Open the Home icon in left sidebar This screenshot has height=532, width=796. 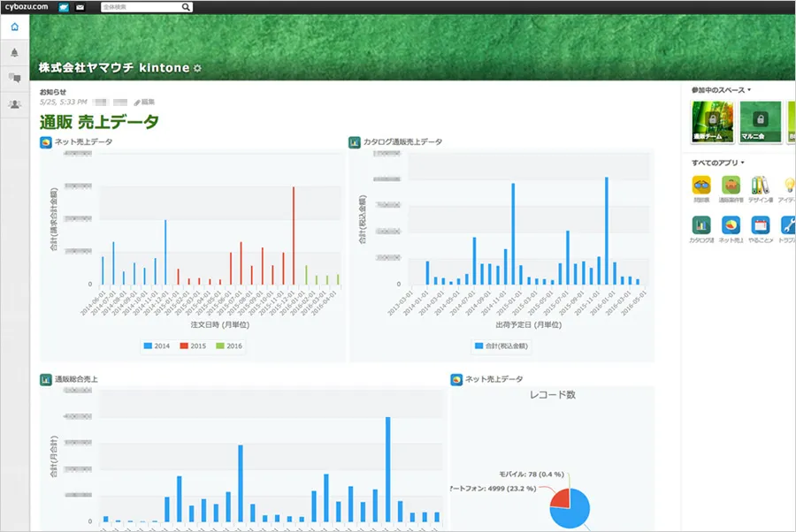pos(14,27)
